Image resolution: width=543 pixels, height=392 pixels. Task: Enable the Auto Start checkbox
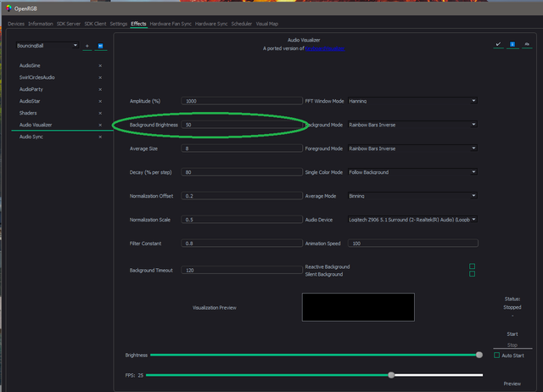click(x=496, y=356)
